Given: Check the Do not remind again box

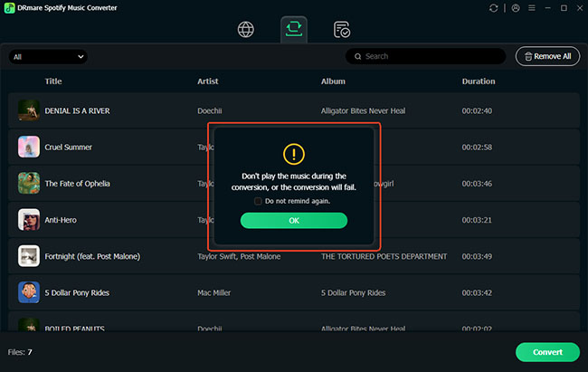Looking at the screenshot, I should click(x=258, y=201).
